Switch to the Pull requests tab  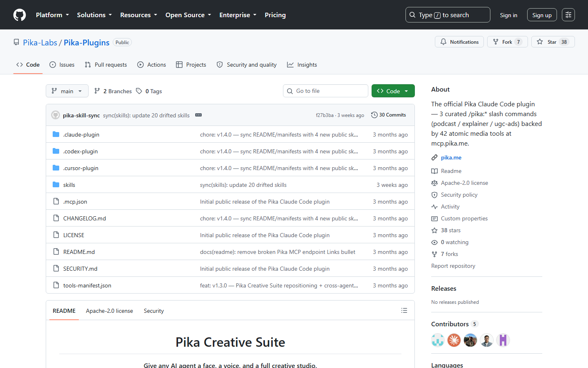(106, 65)
